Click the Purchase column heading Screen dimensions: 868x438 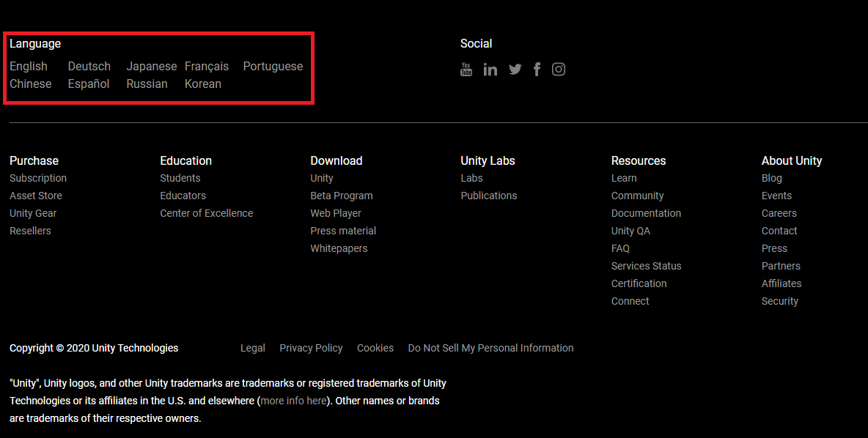pyautogui.click(x=34, y=161)
